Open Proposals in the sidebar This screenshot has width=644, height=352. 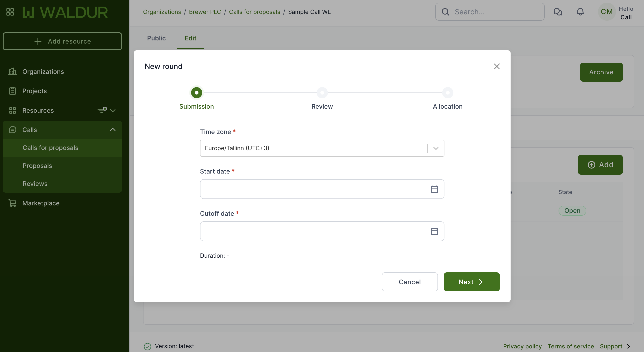[37, 166]
